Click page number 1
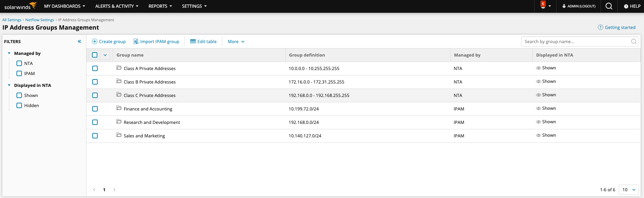644x198 pixels. click(x=104, y=190)
